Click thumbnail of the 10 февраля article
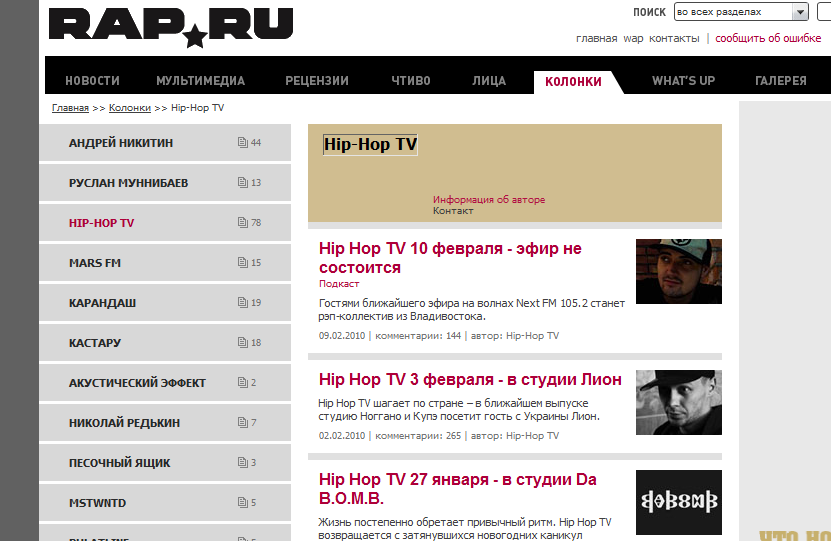This screenshot has width=831, height=541. click(679, 271)
